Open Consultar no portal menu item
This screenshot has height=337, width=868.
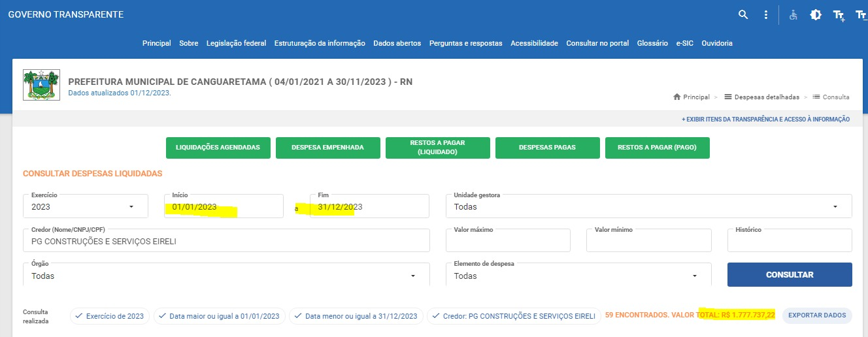(x=597, y=43)
